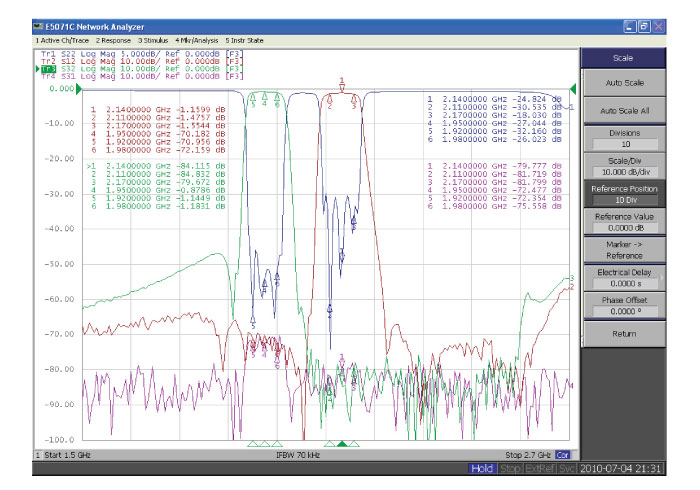Image resolution: width=700 pixels, height=490 pixels.
Task: Edit Phase Offset value 0.0000 °
Action: (625, 311)
